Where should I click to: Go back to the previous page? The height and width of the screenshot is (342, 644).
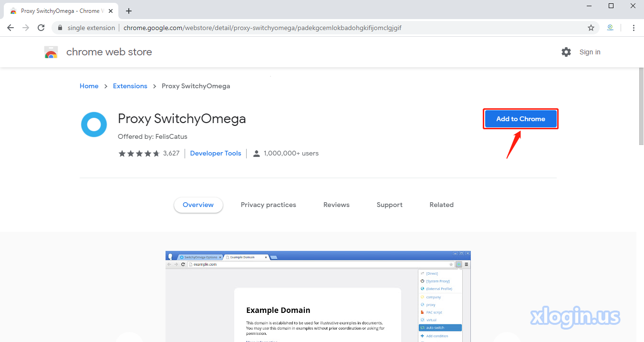point(10,28)
